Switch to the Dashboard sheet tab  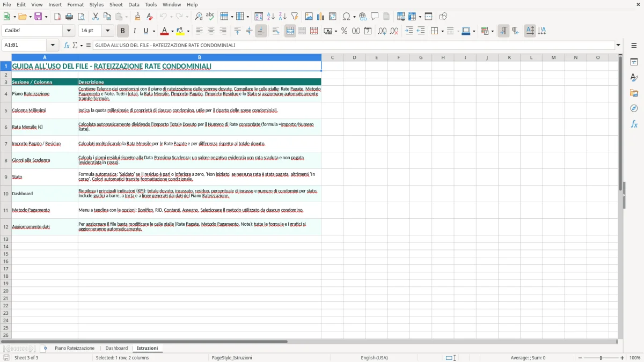point(116,348)
